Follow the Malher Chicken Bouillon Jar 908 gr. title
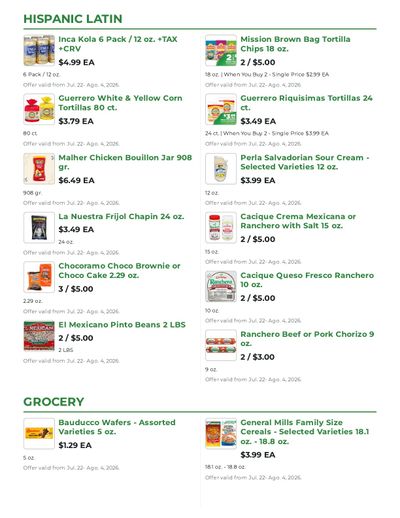The height and width of the screenshot is (518, 400). tap(125, 162)
